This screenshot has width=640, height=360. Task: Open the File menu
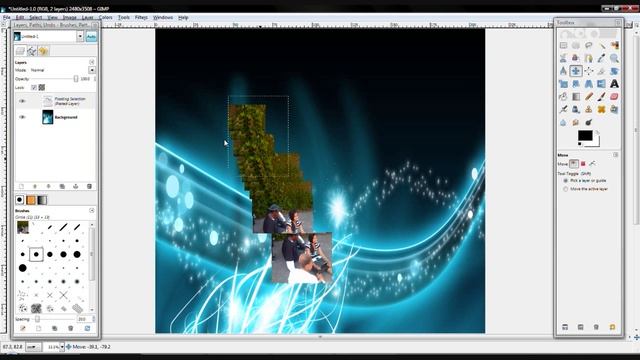[x=7, y=18]
